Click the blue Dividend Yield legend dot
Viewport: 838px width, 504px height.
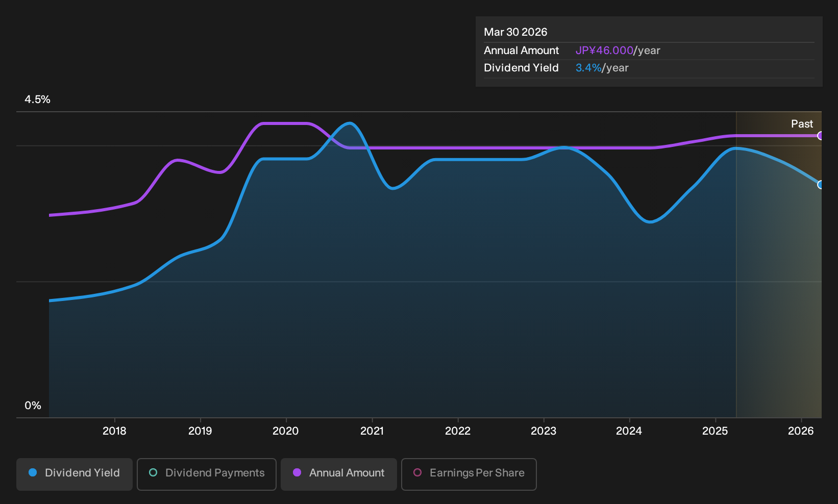coord(33,473)
